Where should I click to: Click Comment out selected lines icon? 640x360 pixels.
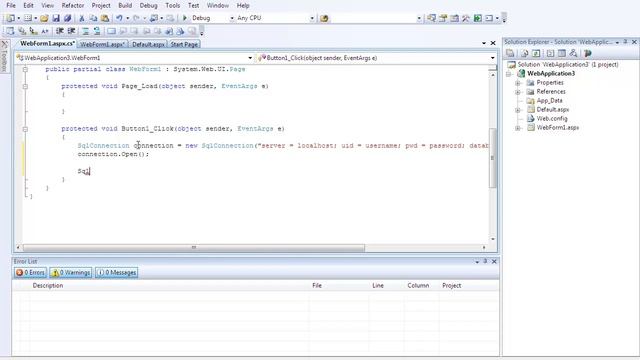(85, 31)
